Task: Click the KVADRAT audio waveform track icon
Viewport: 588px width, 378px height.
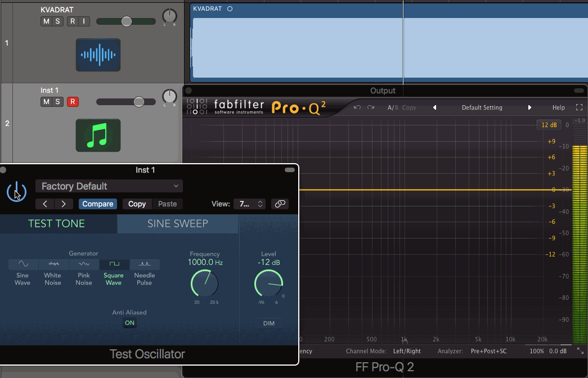Action: (98, 55)
